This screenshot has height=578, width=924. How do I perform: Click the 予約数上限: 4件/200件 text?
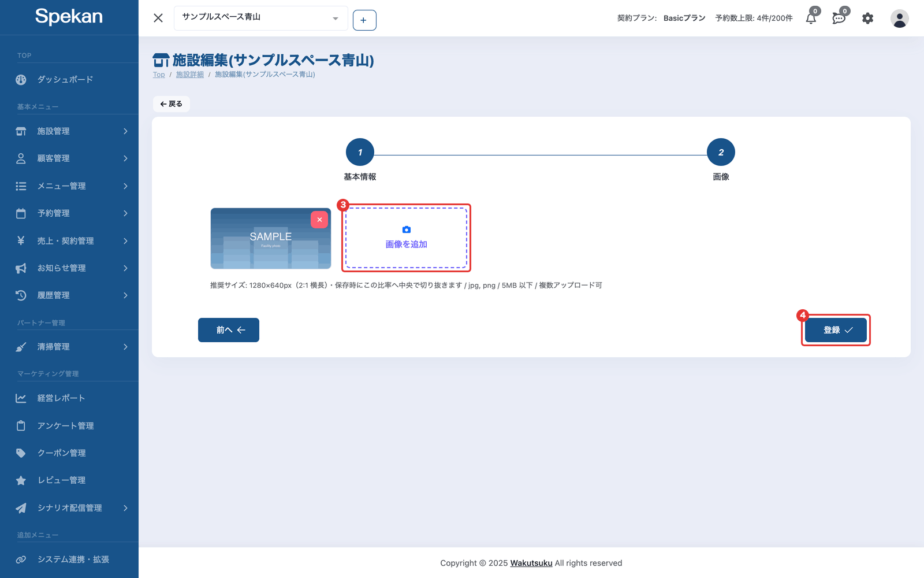pyautogui.click(x=754, y=18)
